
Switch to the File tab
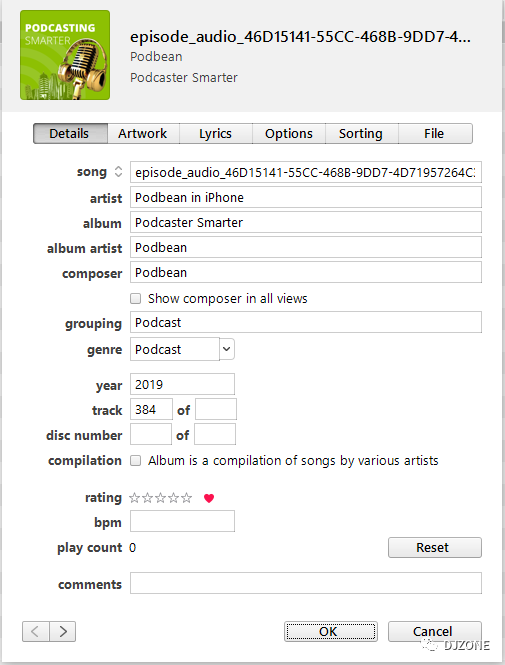coord(435,134)
